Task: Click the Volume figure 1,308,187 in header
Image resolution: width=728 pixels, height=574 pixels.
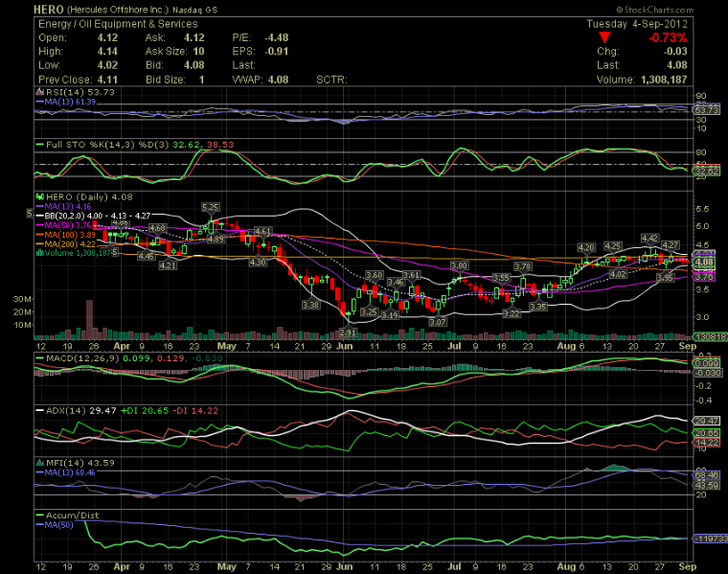Action: coord(664,80)
